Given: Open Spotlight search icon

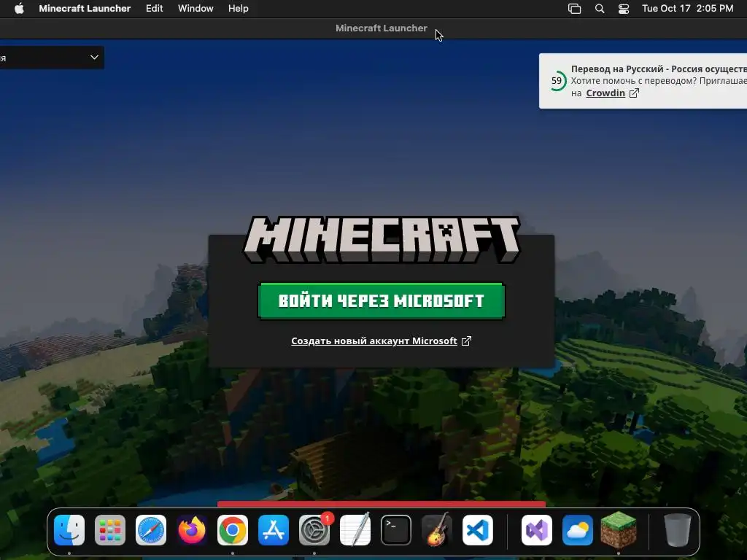Looking at the screenshot, I should [x=600, y=9].
